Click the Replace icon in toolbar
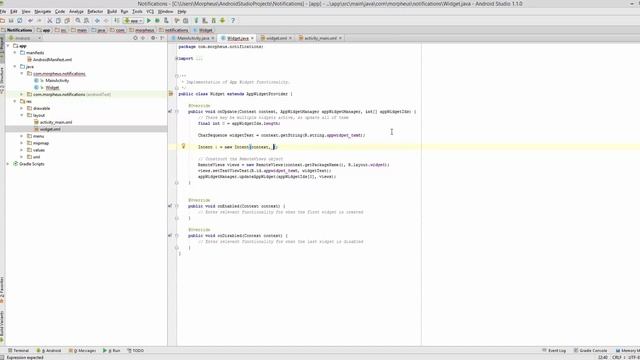This screenshot has width=640, height=360. (x=87, y=20)
